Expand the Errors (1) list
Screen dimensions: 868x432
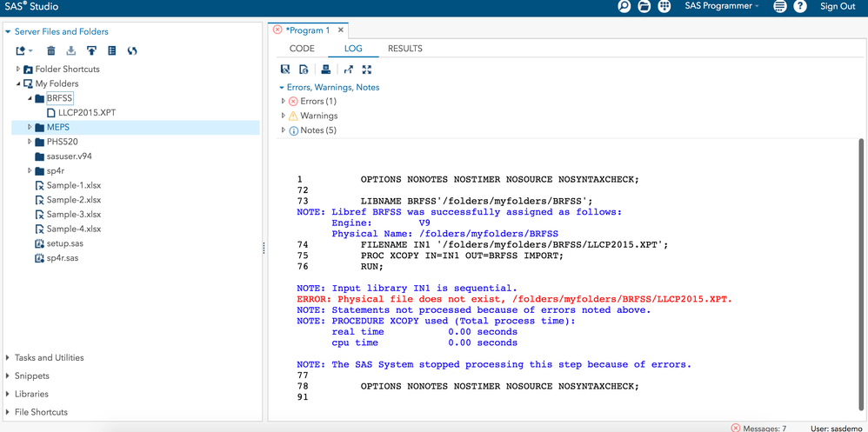[x=284, y=101]
